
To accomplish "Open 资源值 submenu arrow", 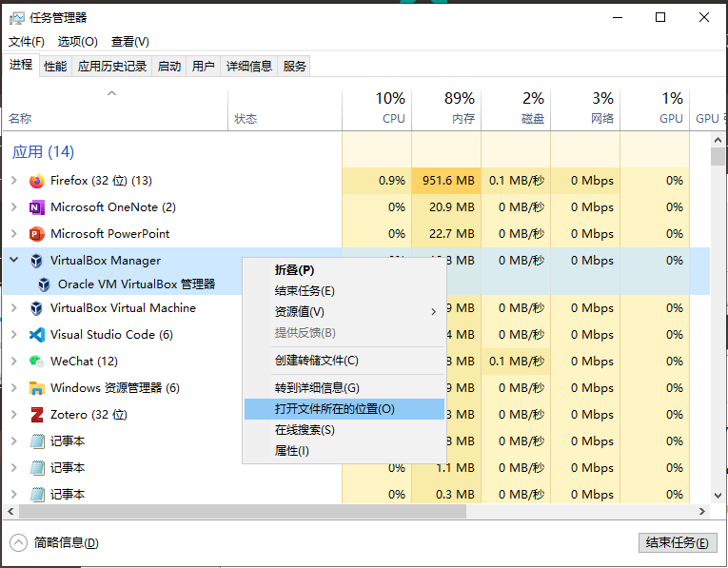I will tap(433, 312).
